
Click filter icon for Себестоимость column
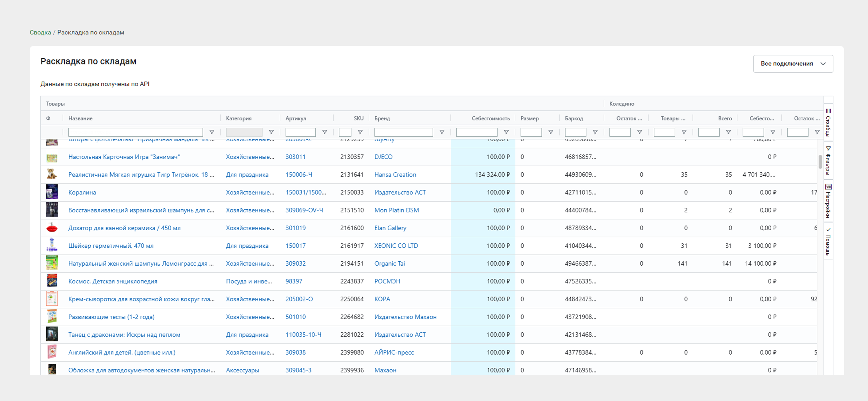[x=506, y=132]
